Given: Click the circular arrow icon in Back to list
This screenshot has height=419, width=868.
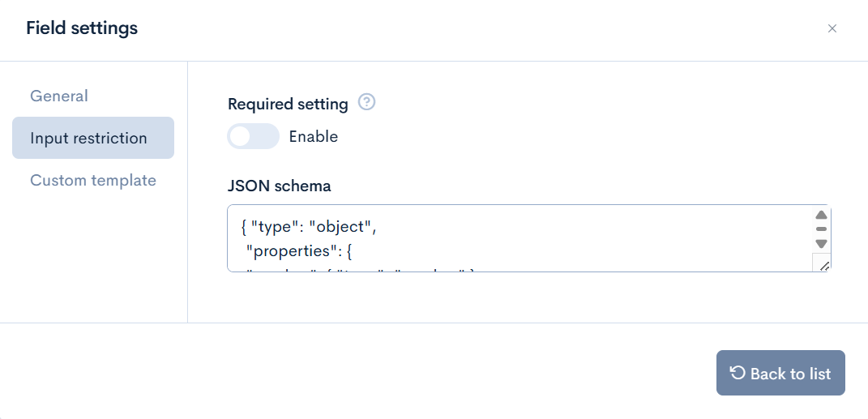Looking at the screenshot, I should click(738, 373).
